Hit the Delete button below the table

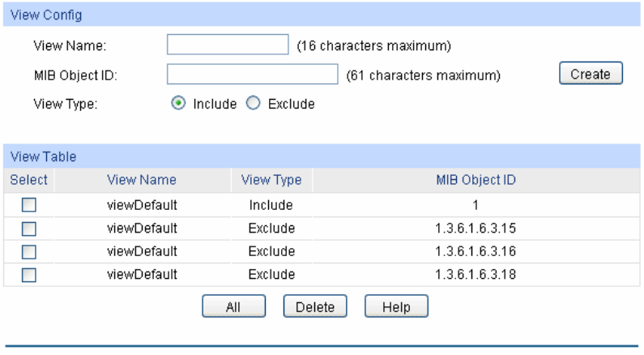coord(315,307)
